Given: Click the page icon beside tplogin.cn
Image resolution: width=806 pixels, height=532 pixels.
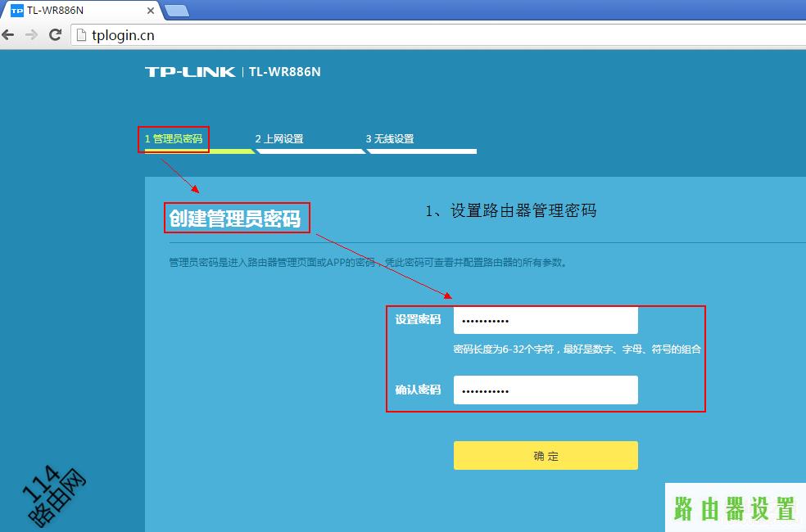Looking at the screenshot, I should 81,35.
